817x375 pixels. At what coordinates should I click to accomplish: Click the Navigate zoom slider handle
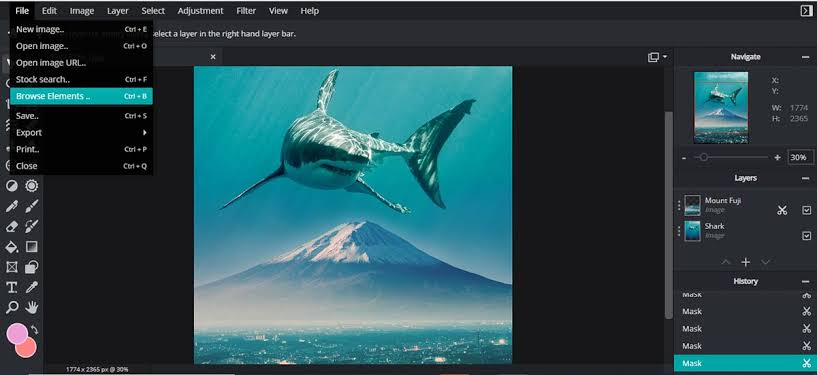pos(703,157)
